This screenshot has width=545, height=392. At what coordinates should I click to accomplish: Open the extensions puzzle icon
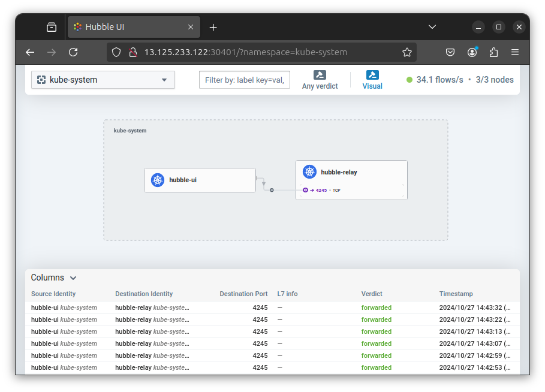coord(493,52)
